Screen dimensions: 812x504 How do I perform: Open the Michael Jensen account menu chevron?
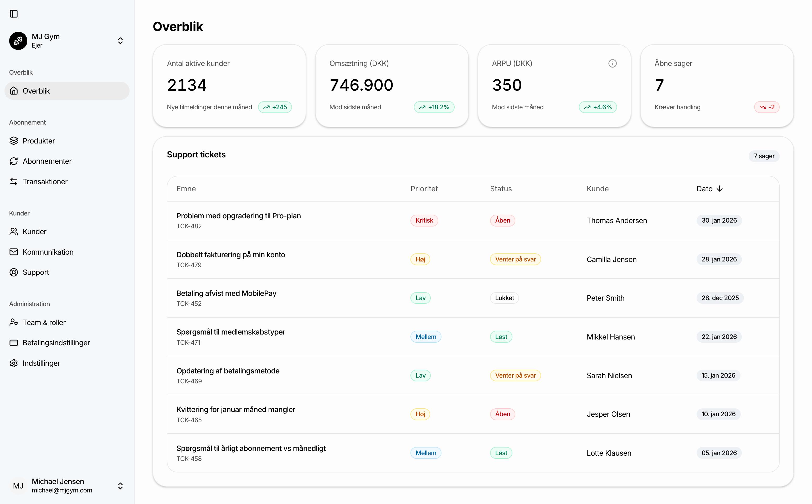tap(120, 486)
